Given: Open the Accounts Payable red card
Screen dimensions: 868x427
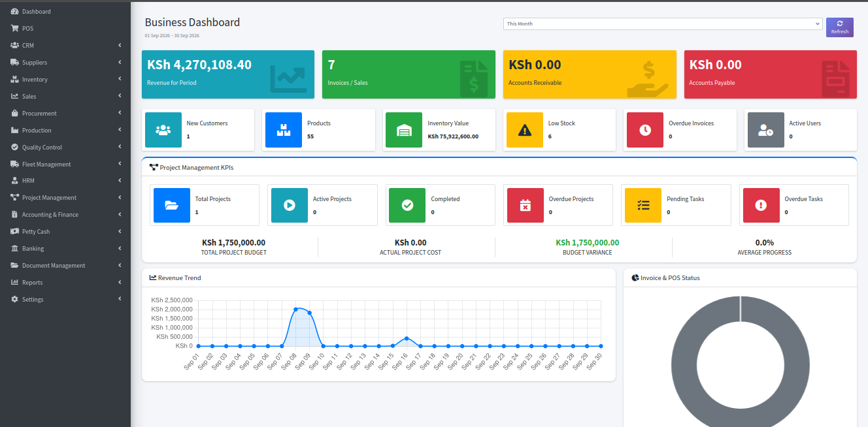Looking at the screenshot, I should click(x=771, y=74).
